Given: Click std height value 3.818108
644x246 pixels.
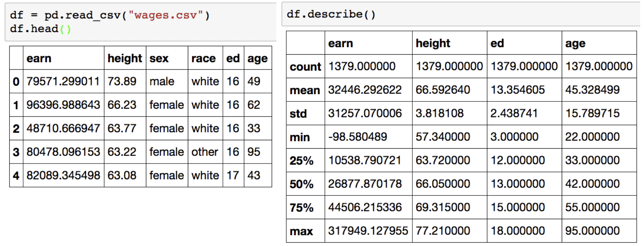Looking at the screenshot, I should [x=440, y=113].
